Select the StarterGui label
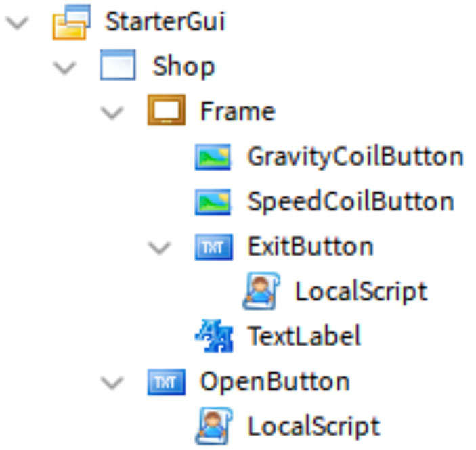 [165, 21]
